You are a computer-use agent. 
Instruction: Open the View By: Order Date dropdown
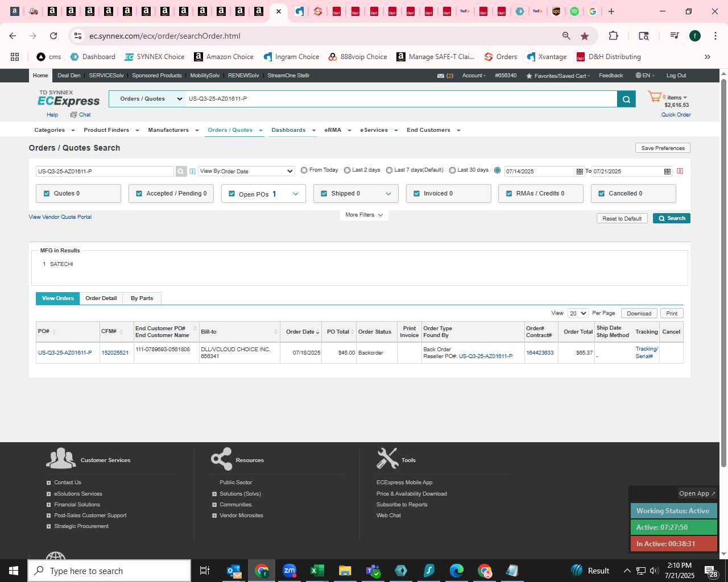[246, 171]
